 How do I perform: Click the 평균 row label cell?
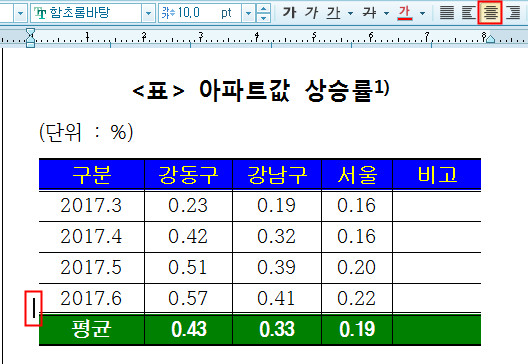click(92, 330)
